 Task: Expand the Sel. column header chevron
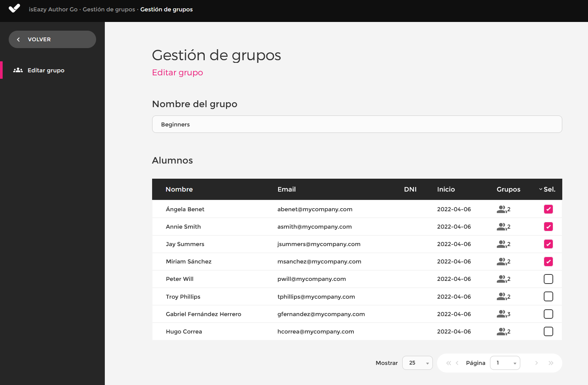pos(541,189)
